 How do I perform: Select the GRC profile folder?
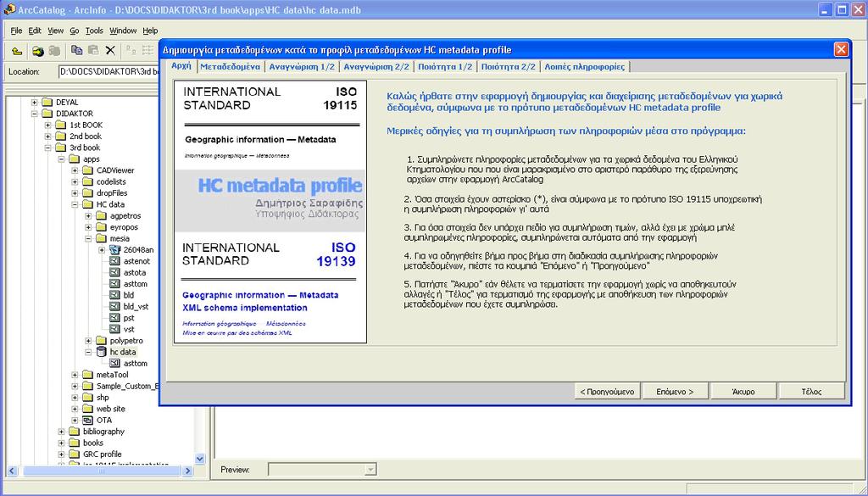pyautogui.click(x=103, y=454)
